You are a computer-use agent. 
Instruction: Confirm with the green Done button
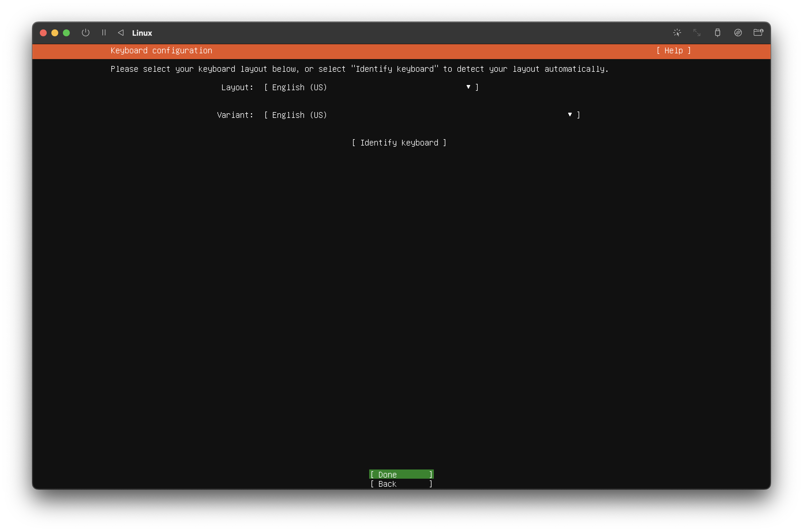tap(401, 474)
